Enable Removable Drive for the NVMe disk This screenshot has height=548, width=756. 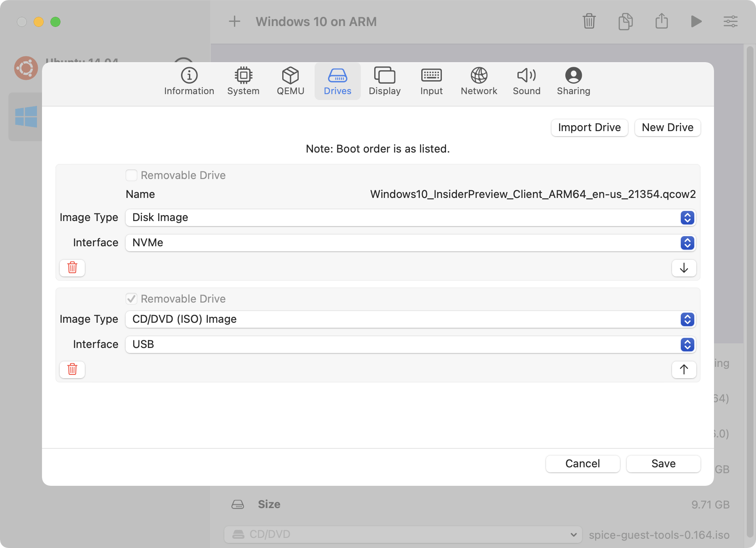pyautogui.click(x=131, y=175)
